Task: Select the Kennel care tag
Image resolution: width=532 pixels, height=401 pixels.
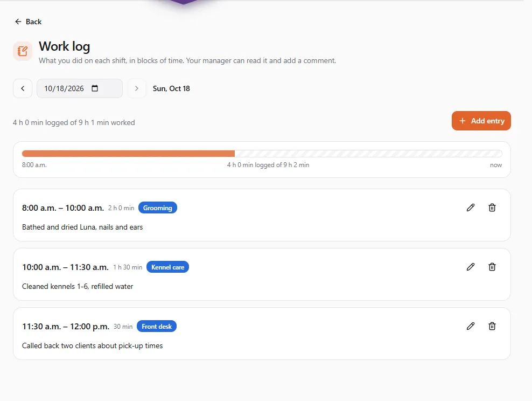Action: (x=167, y=267)
